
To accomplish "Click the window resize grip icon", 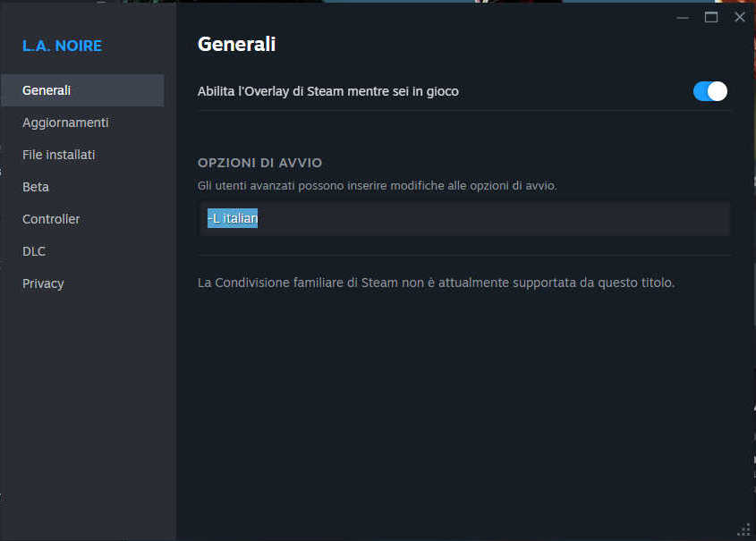I will (x=744, y=529).
